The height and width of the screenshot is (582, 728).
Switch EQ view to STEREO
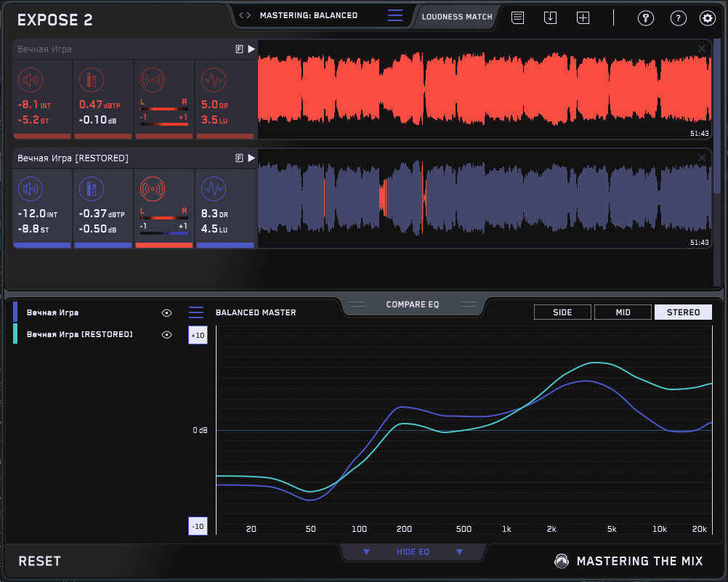click(x=683, y=312)
